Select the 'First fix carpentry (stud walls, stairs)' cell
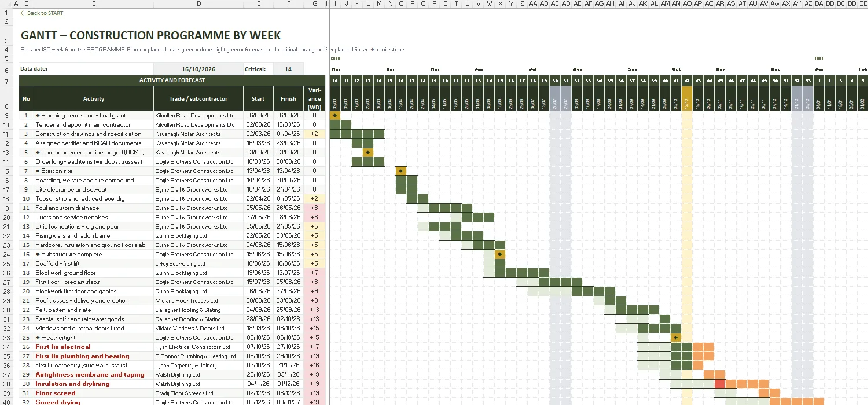This screenshot has height=405, width=868. click(94, 365)
